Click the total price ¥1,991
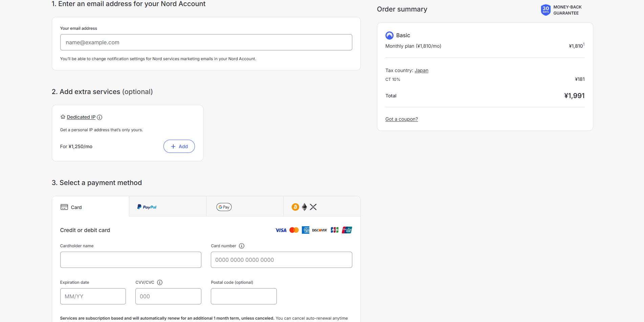Viewport: 644px width, 322px height. 574,96
